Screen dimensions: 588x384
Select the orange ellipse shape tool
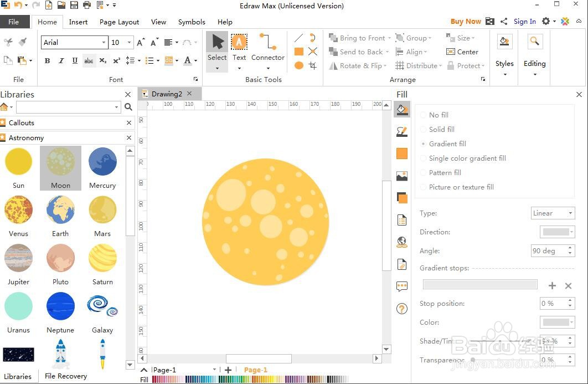299,65
